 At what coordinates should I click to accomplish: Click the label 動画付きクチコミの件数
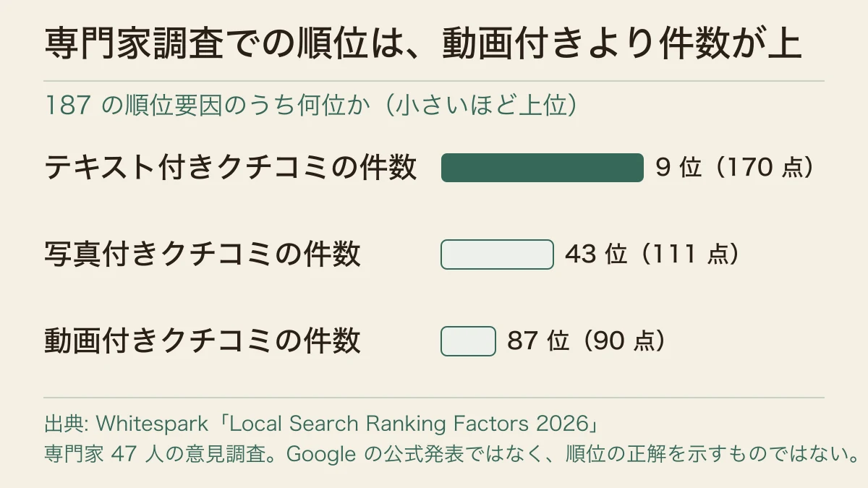203,341
